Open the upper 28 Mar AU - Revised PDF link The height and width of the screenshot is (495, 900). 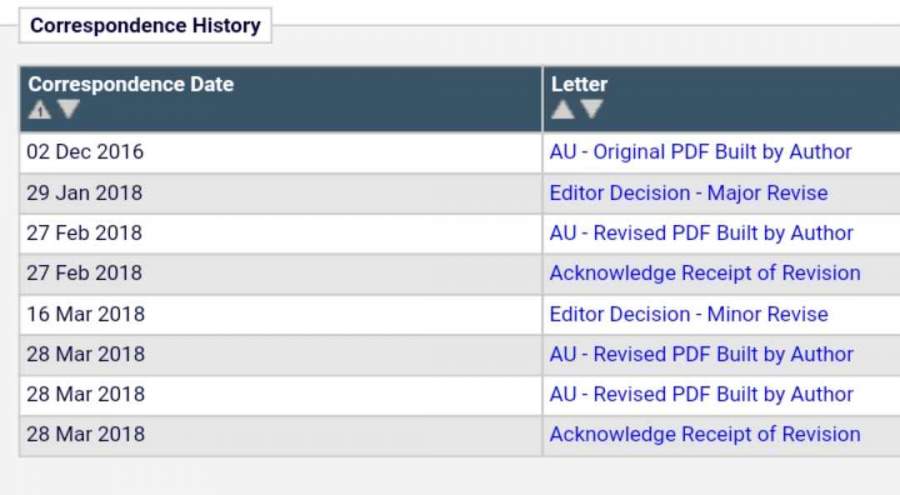tap(701, 354)
